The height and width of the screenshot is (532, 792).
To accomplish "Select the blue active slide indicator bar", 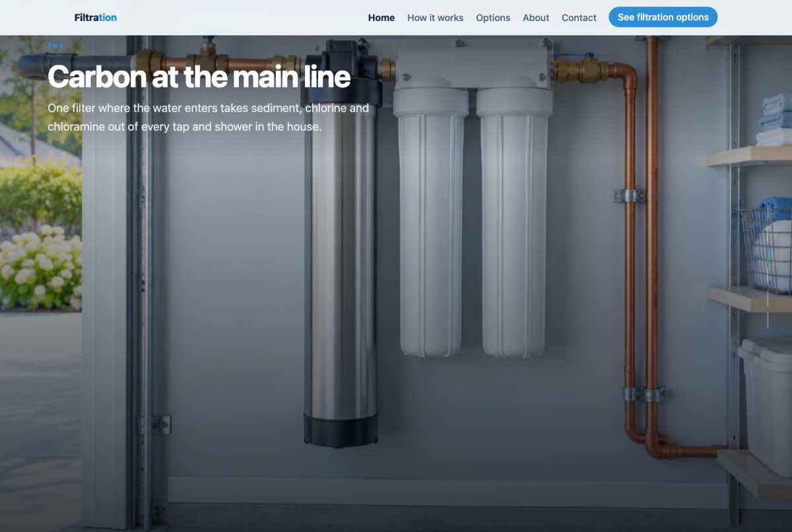I will pyautogui.click(x=768, y=255).
